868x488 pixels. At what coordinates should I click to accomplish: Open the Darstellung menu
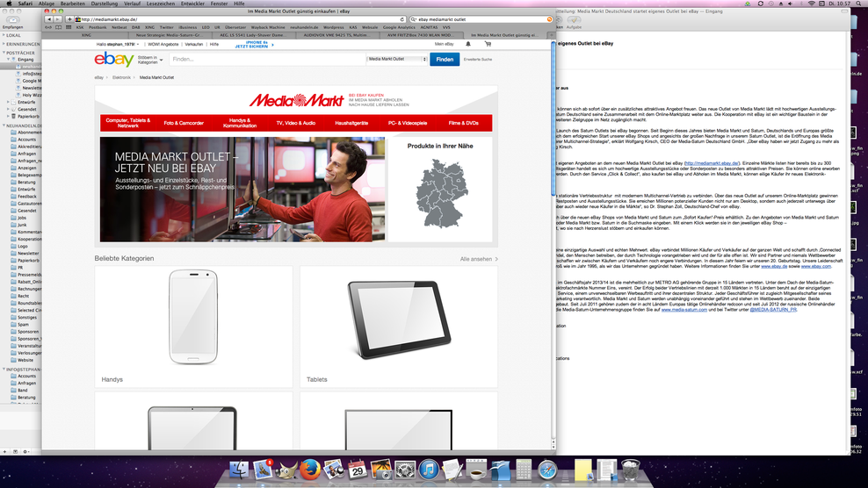tap(104, 4)
